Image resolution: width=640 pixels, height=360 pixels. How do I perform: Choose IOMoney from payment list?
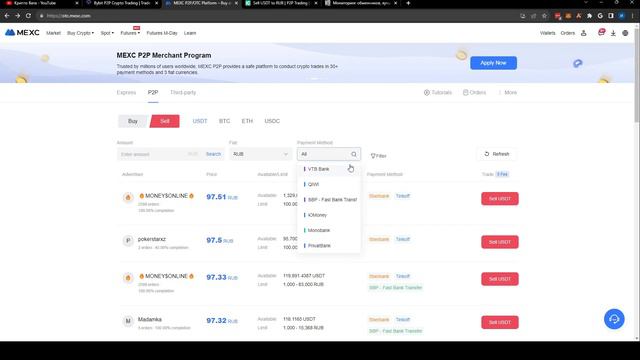pos(329,215)
